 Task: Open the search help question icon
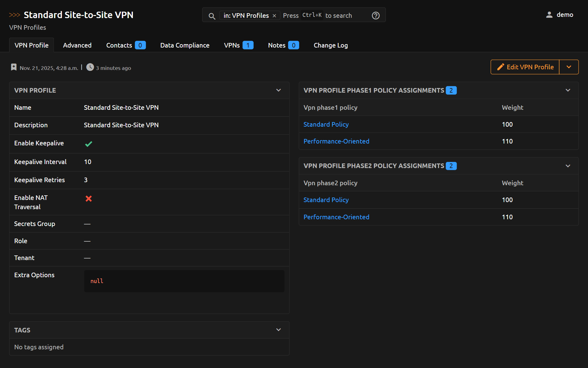click(x=375, y=16)
